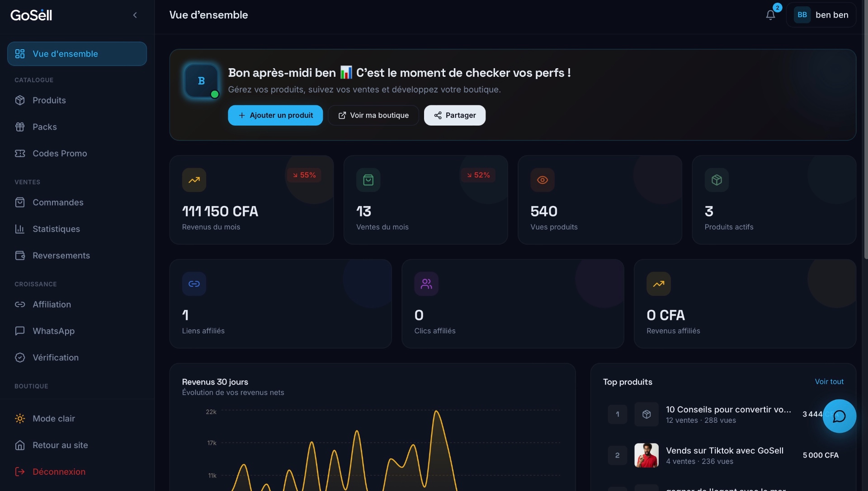Click the eye icon on Vues produits card
Viewport: 868px width, 491px height.
542,180
